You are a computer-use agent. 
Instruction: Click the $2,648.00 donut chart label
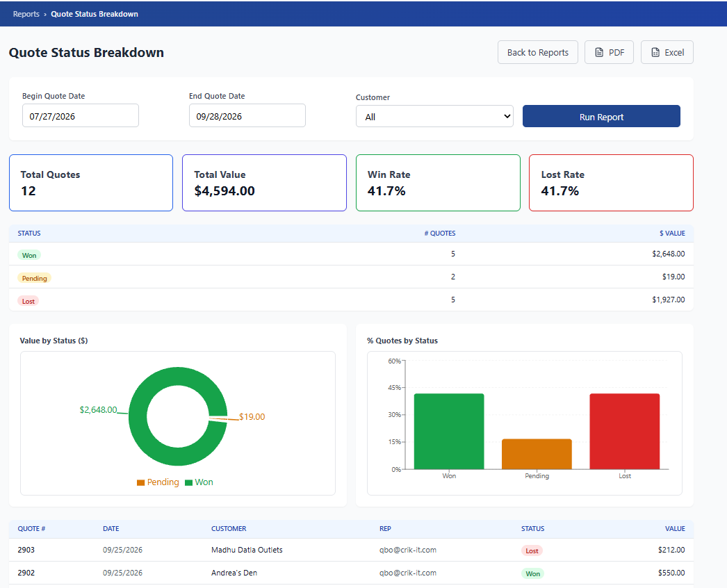[98, 410]
